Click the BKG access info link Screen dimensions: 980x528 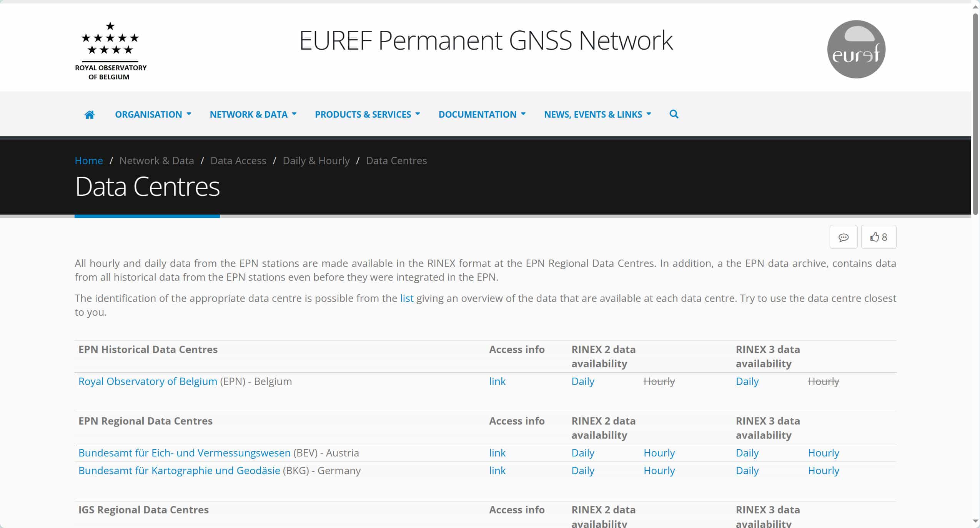[x=497, y=471]
